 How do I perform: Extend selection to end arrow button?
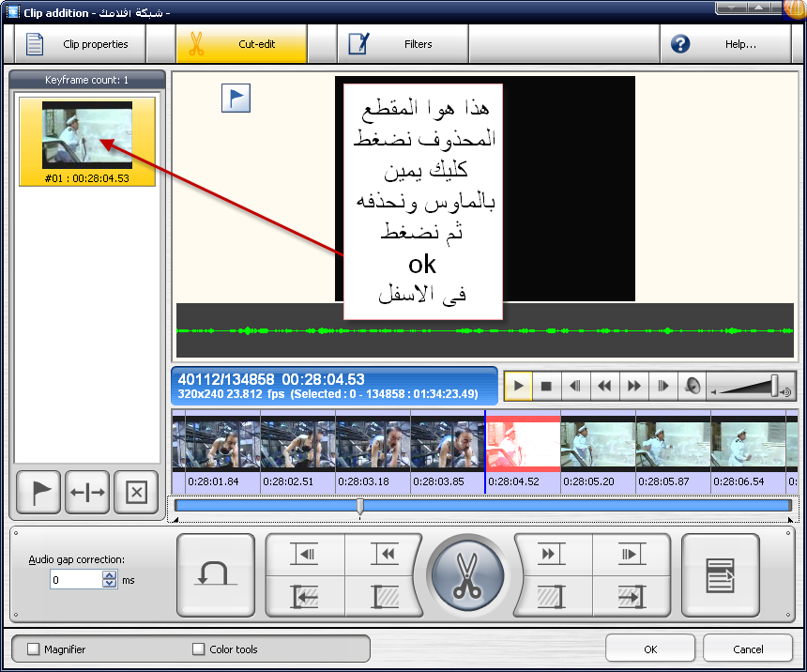[x=631, y=597]
